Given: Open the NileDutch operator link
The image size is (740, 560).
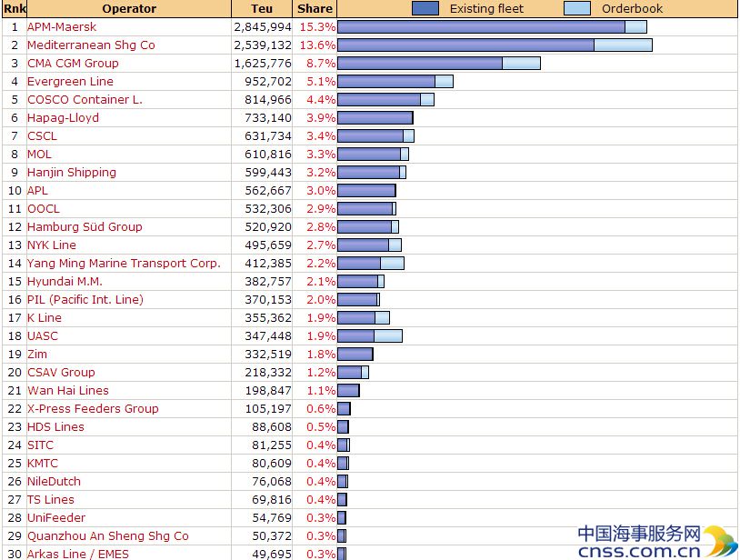Looking at the screenshot, I should point(55,482).
